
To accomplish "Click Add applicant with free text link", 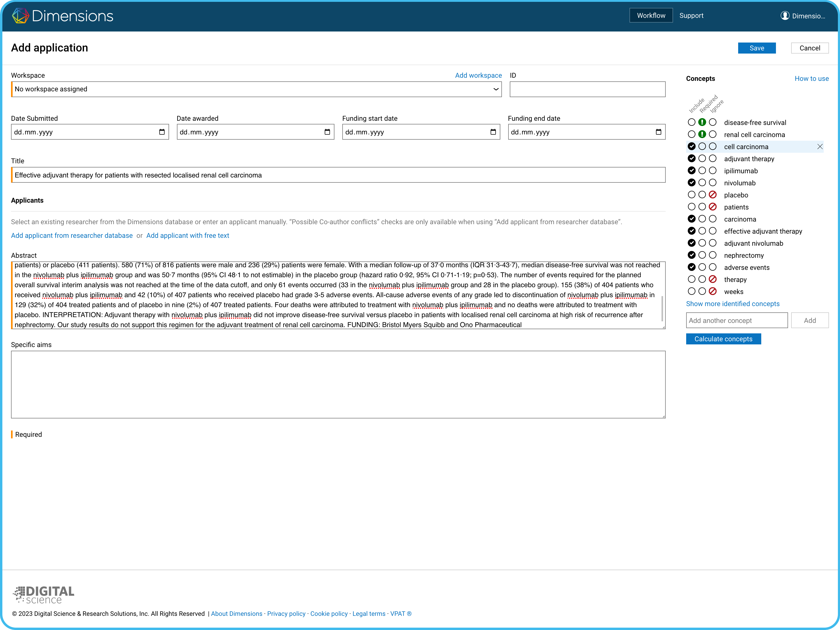I will click(188, 235).
